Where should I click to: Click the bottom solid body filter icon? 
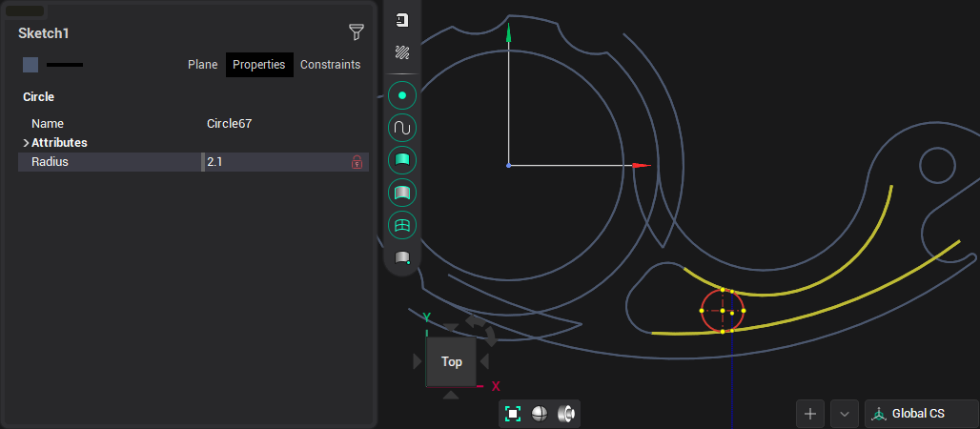pyautogui.click(x=402, y=257)
